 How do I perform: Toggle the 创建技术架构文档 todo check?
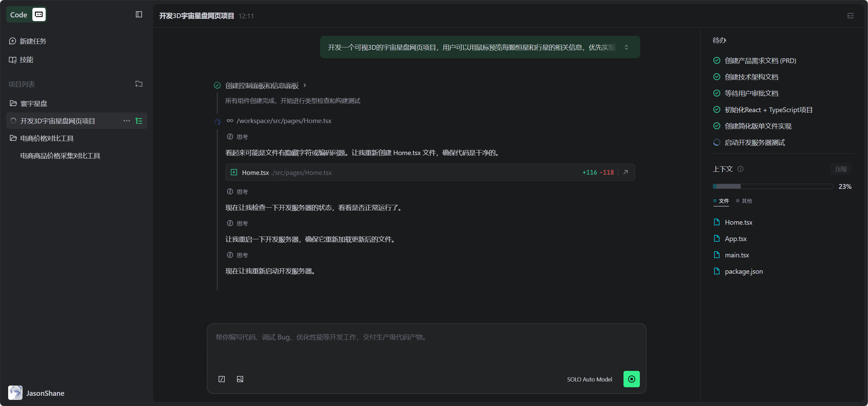(x=717, y=77)
